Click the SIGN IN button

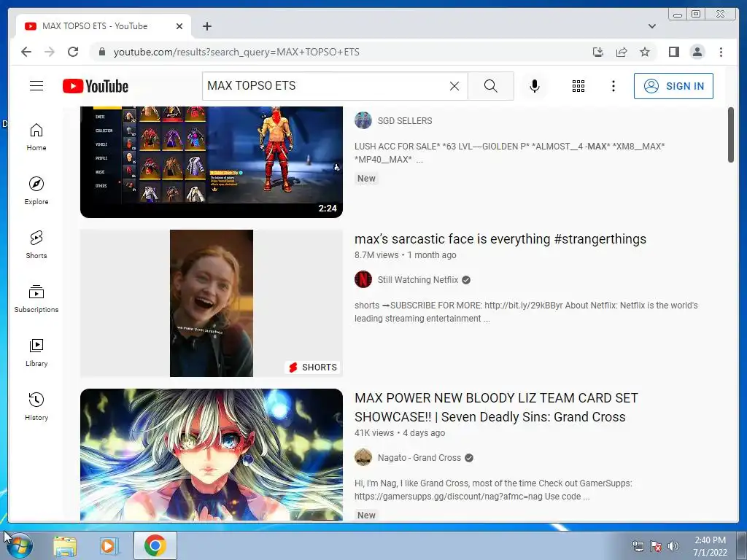click(x=673, y=86)
